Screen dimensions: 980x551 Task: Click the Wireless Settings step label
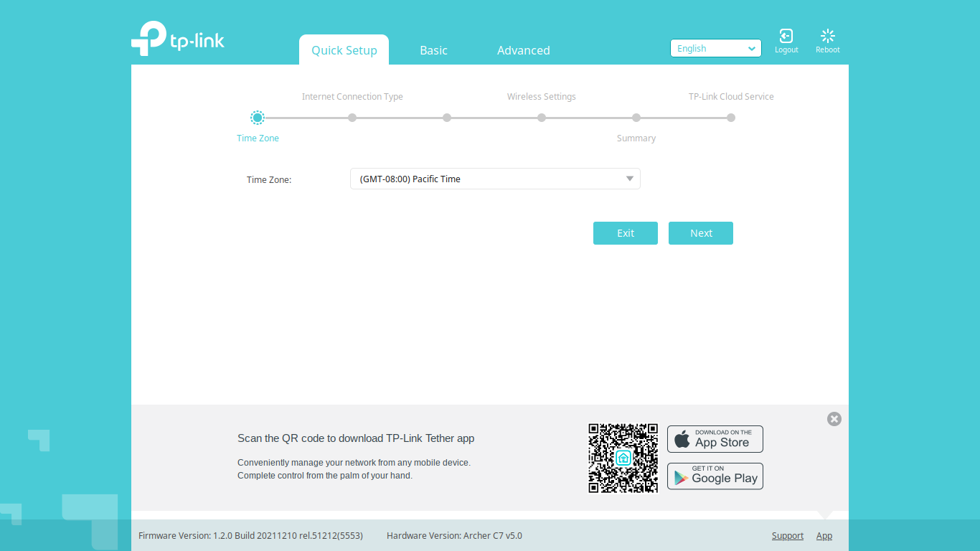pyautogui.click(x=542, y=97)
